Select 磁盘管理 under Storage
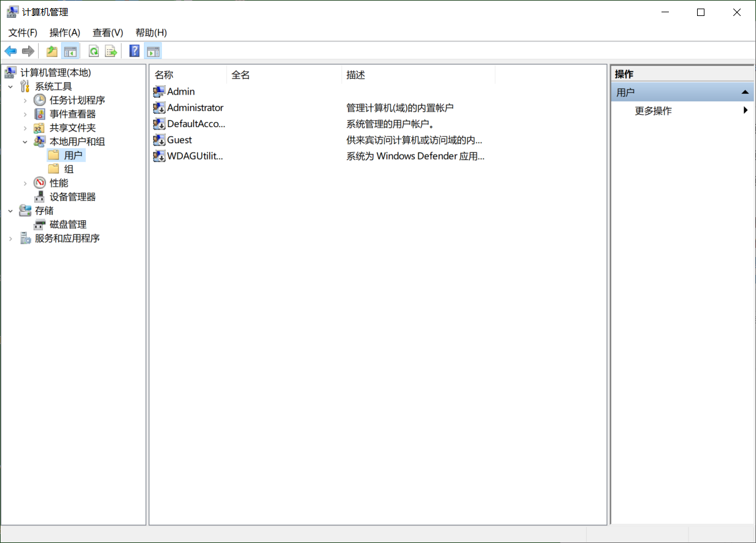The image size is (756, 543). coord(67,225)
